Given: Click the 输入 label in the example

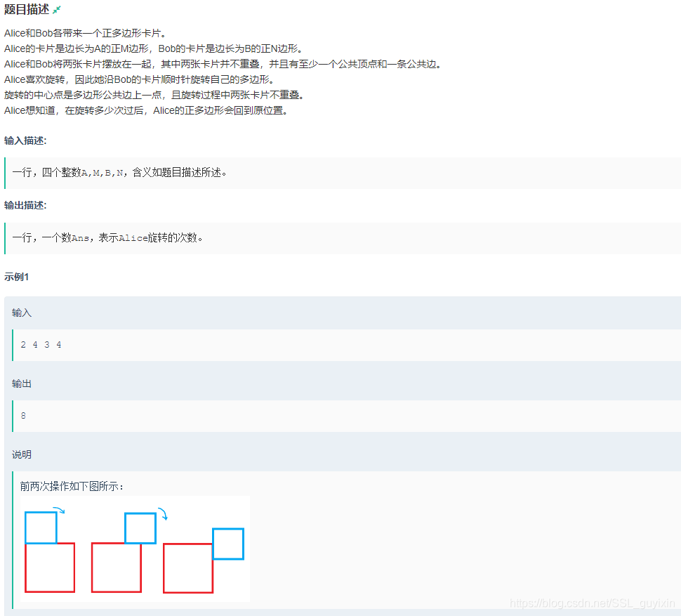Looking at the screenshot, I should pyautogui.click(x=22, y=313).
